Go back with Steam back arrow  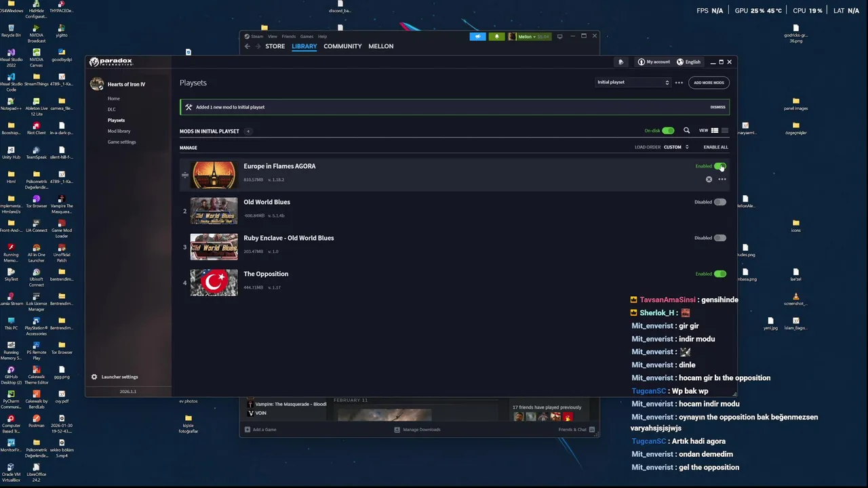pos(248,46)
